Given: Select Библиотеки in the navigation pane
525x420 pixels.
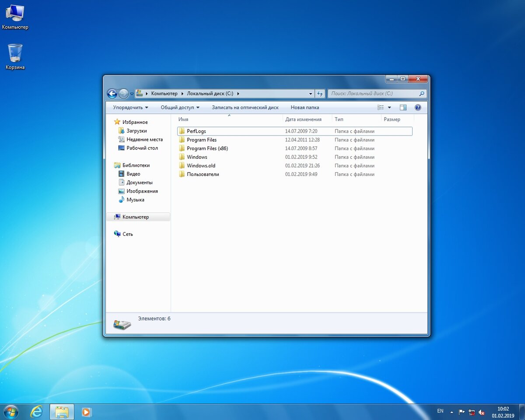Looking at the screenshot, I should click(x=132, y=165).
